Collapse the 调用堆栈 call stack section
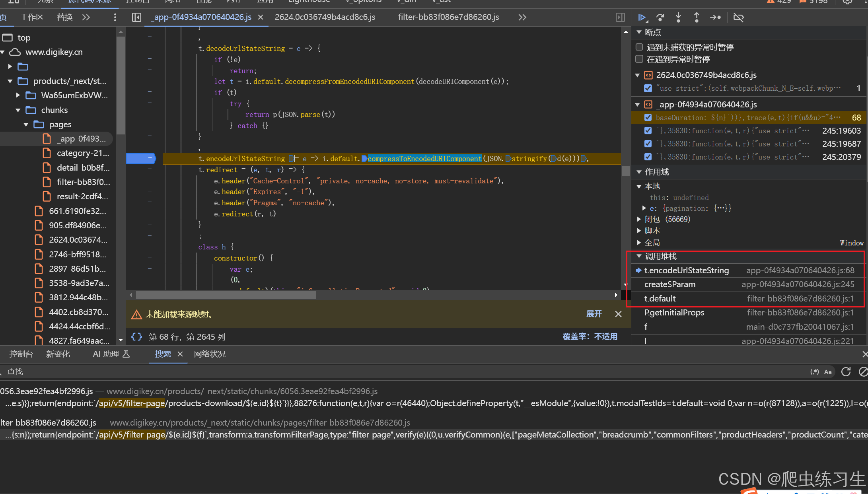 point(639,256)
